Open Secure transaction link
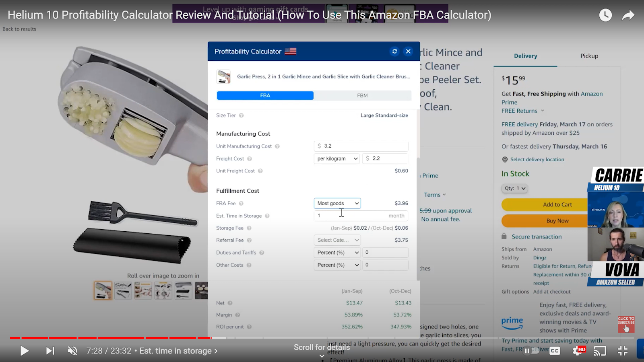The image size is (644, 362). pos(537,237)
